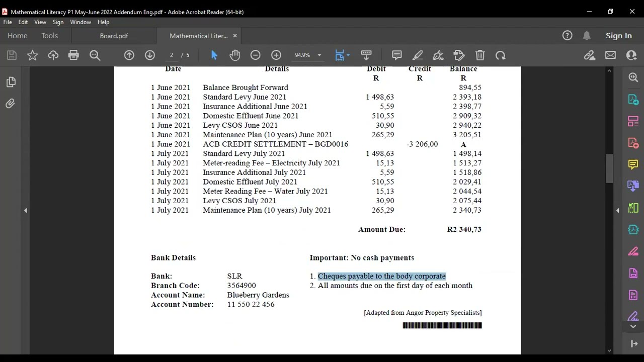Switch to the Tools tab

point(50,36)
